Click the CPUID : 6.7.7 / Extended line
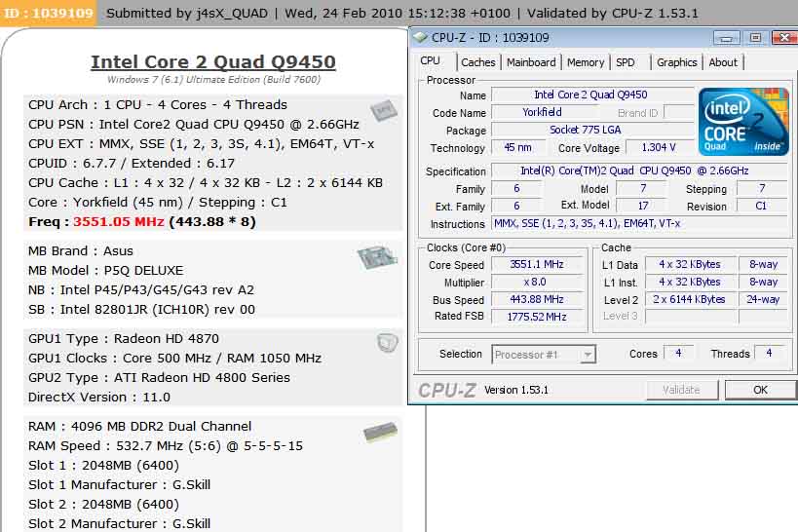This screenshot has width=798, height=532. [132, 164]
